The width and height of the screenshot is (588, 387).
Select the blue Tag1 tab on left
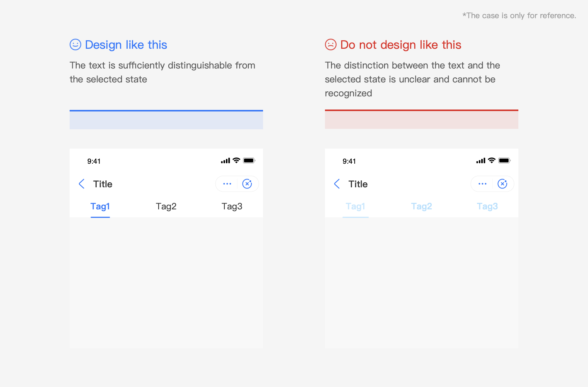point(100,207)
